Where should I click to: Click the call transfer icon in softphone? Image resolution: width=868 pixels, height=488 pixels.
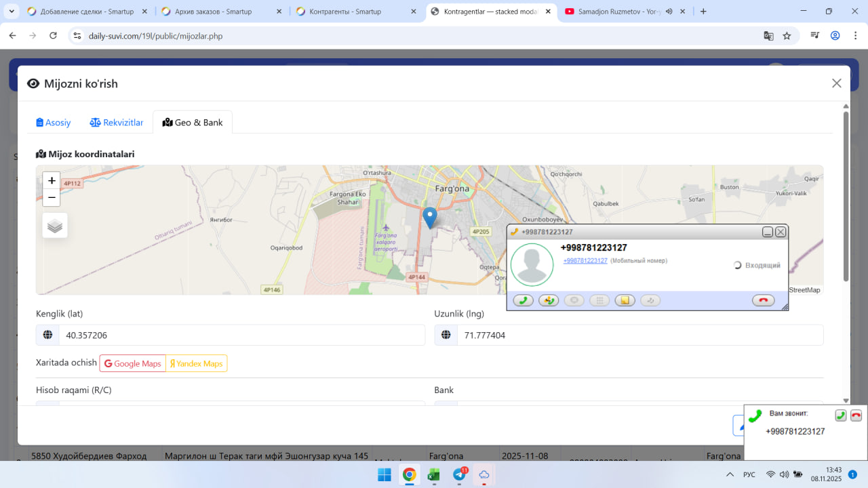tap(549, 301)
